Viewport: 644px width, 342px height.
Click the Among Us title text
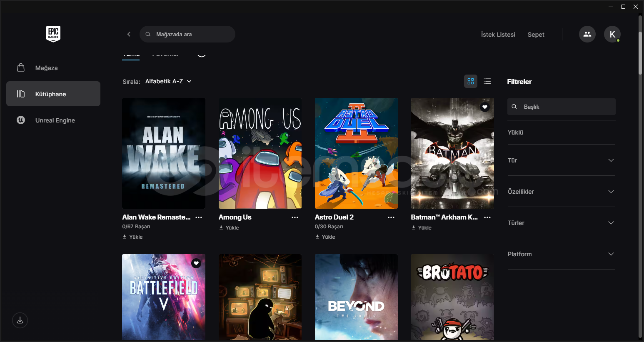point(235,217)
